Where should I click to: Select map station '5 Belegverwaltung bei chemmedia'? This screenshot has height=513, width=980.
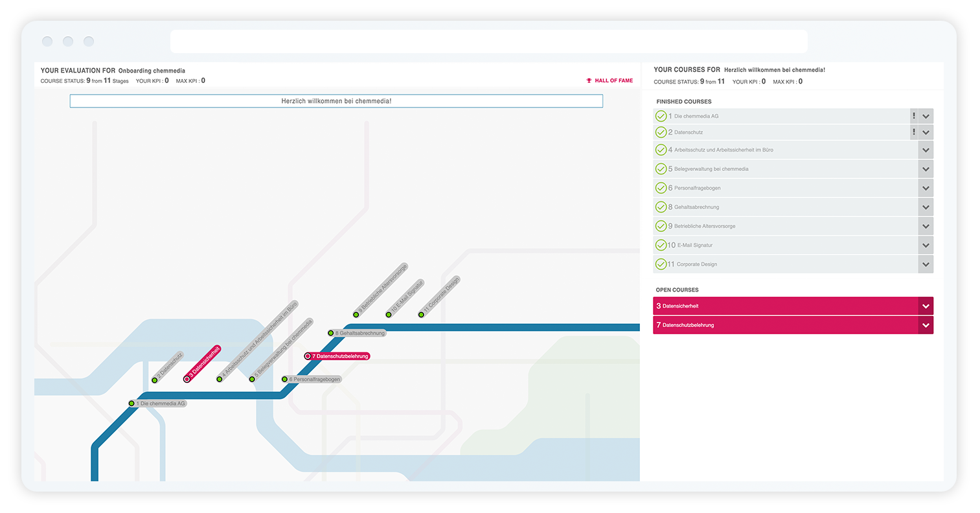(282, 349)
